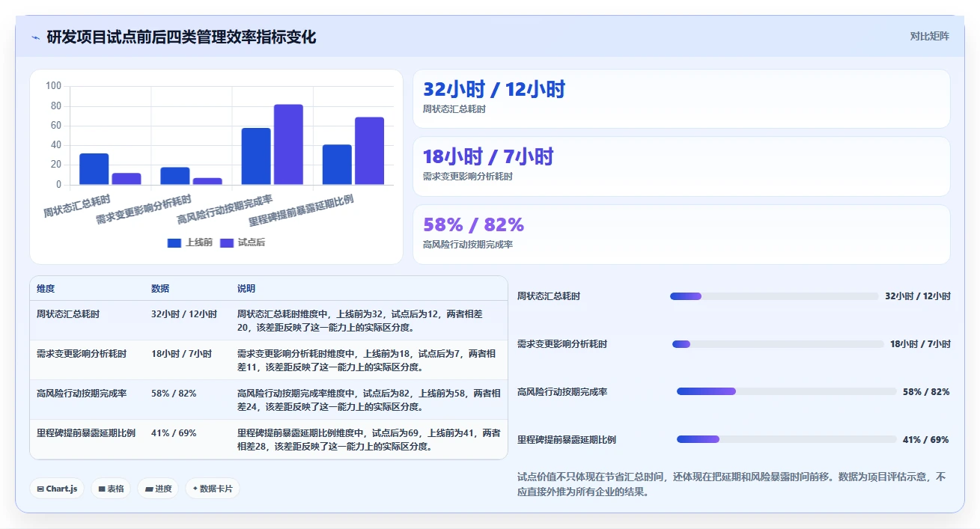Click table value 18小时 / 7小时
The width and height of the screenshot is (980, 529).
(x=181, y=354)
